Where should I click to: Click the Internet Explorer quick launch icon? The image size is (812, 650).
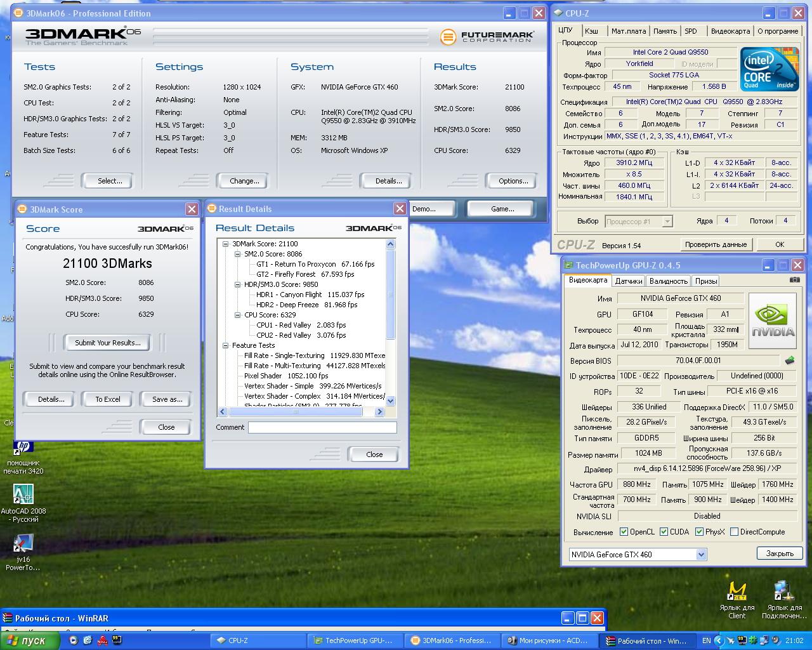(88, 640)
